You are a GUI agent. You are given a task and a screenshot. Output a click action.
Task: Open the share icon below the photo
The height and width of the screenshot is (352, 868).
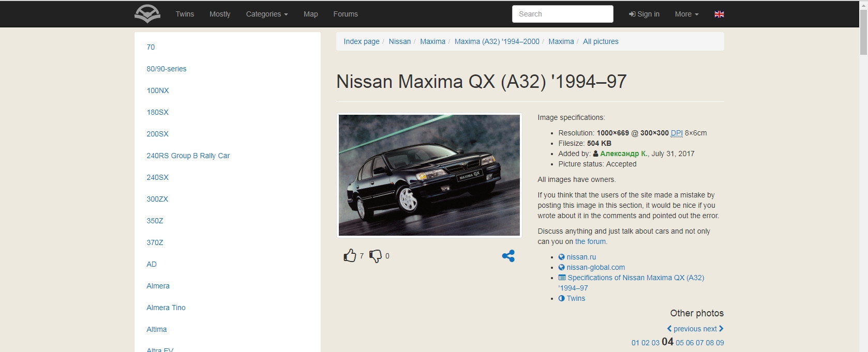508,256
